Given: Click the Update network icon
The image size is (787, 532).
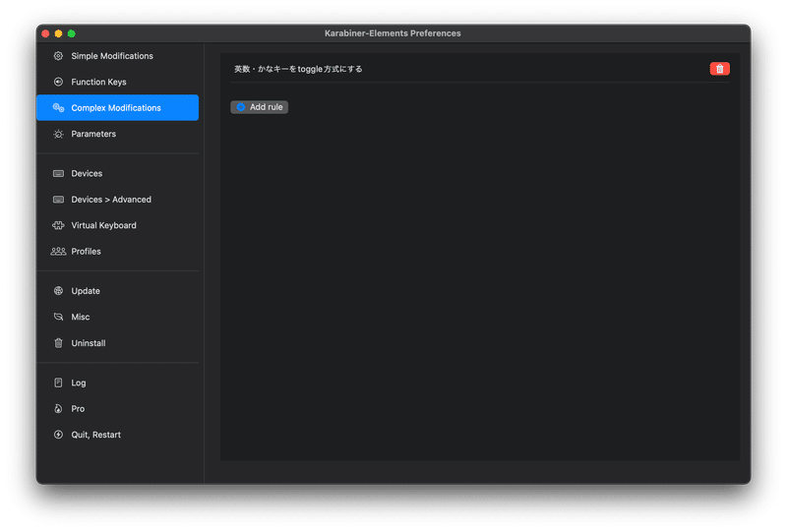Looking at the screenshot, I should pos(58,291).
